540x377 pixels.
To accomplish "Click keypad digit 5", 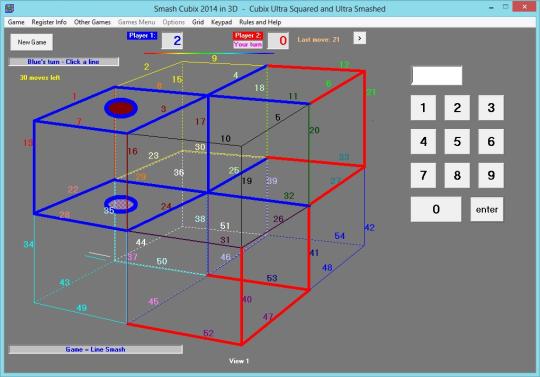I will [x=457, y=141].
